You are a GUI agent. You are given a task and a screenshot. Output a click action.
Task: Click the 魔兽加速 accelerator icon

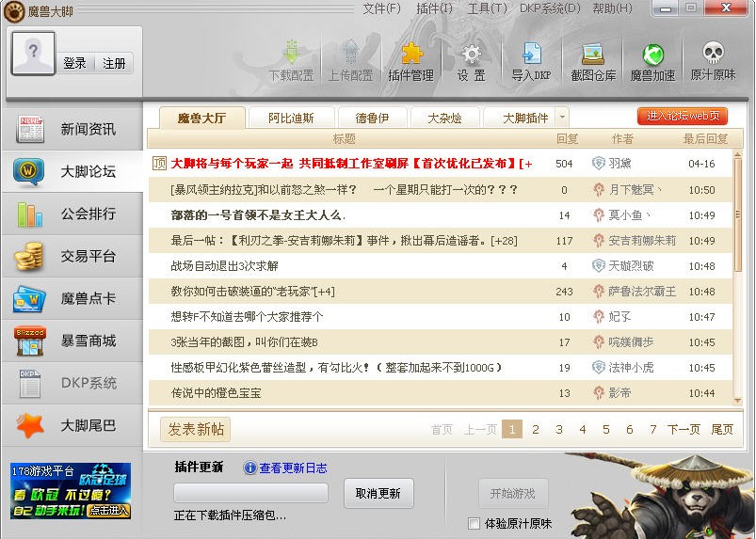click(x=652, y=62)
